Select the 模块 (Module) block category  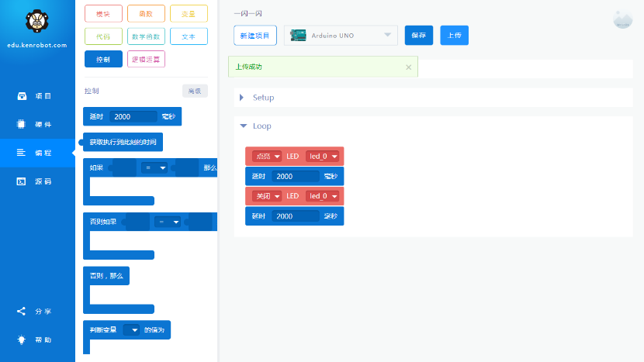click(x=103, y=13)
